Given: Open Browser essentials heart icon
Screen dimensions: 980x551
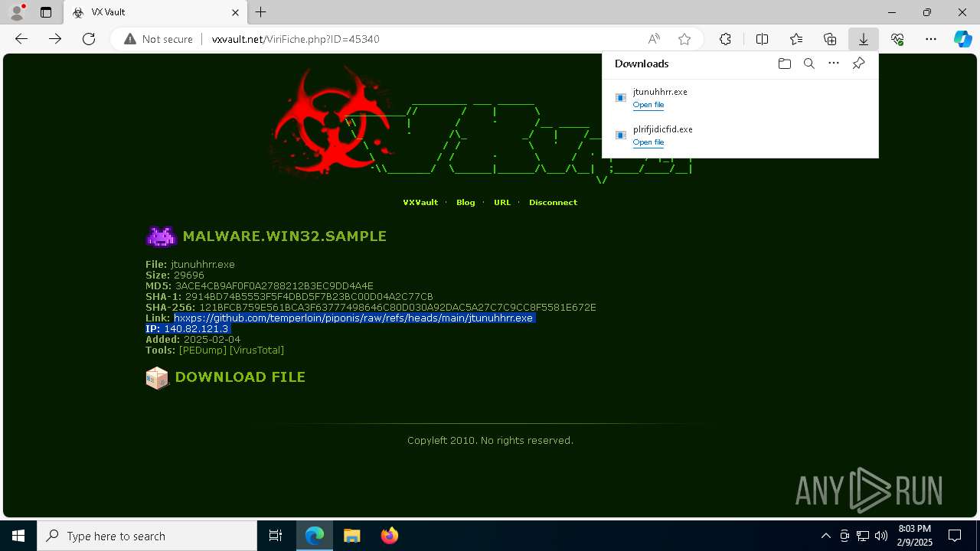Looking at the screenshot, I should [x=897, y=39].
